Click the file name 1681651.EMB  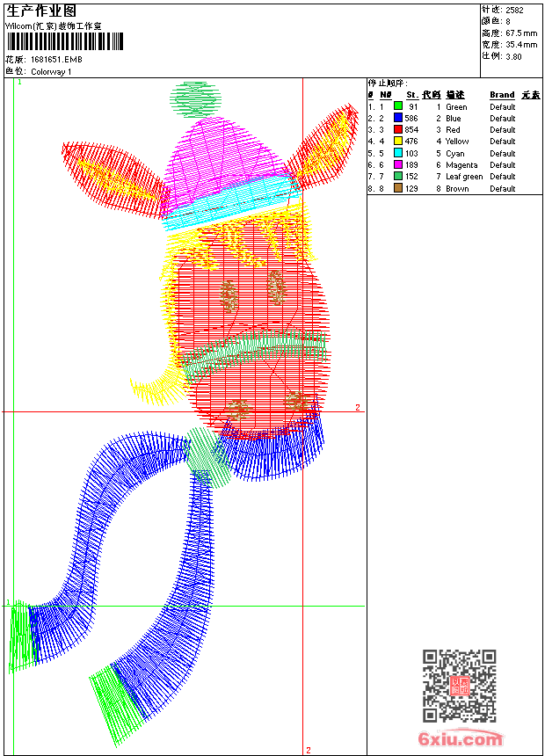pos(56,60)
